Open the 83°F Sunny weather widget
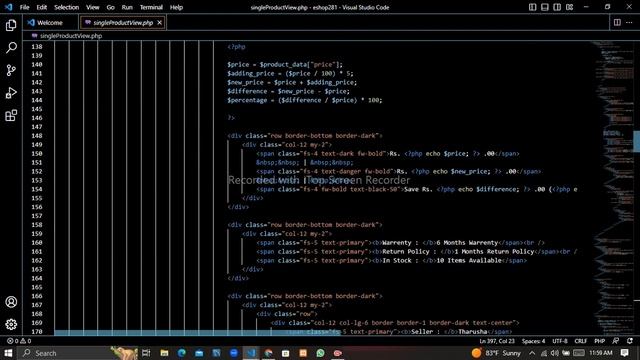The height and width of the screenshot is (360, 640). 496,353
